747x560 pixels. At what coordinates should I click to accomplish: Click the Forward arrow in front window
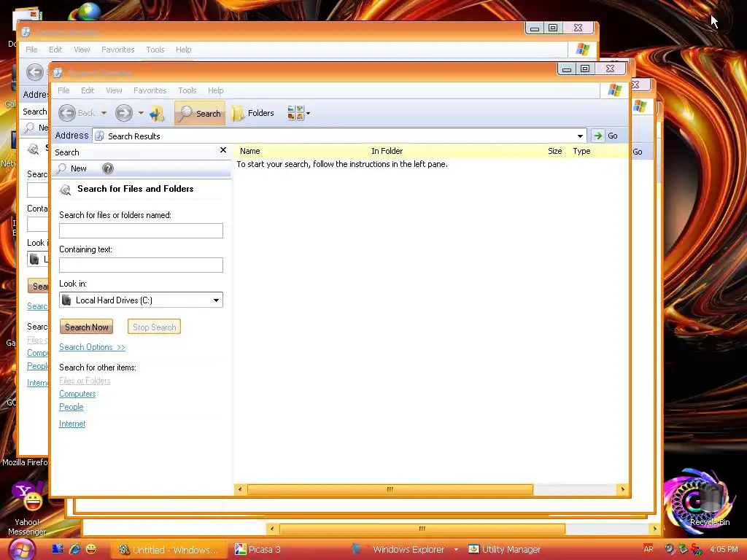click(x=124, y=113)
